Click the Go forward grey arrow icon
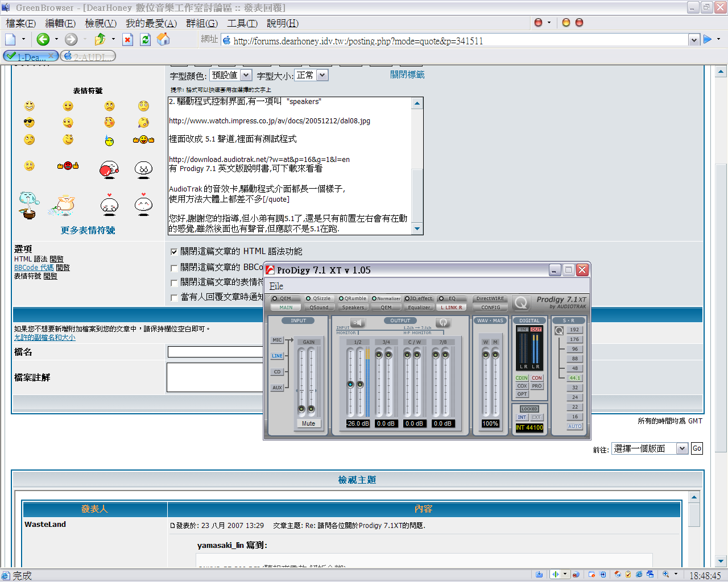This screenshot has width=728, height=582. [71, 39]
